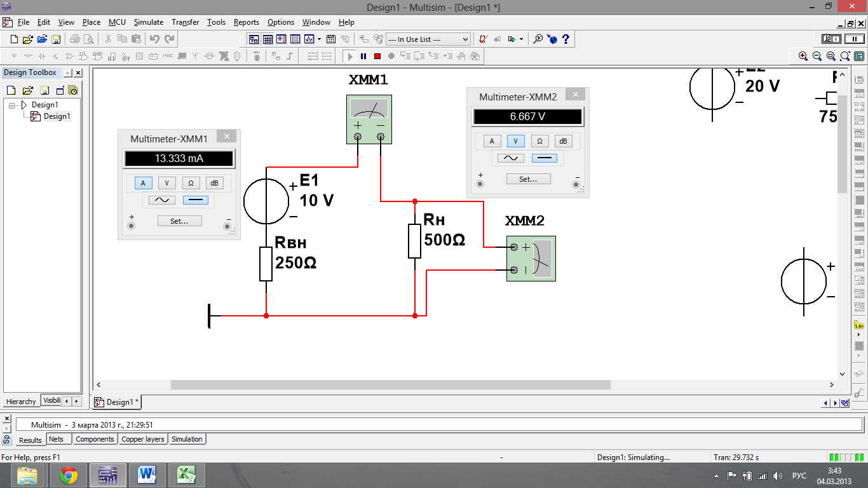The width and height of the screenshot is (868, 488).
Task: Switch to the Components tab
Action: (95, 439)
